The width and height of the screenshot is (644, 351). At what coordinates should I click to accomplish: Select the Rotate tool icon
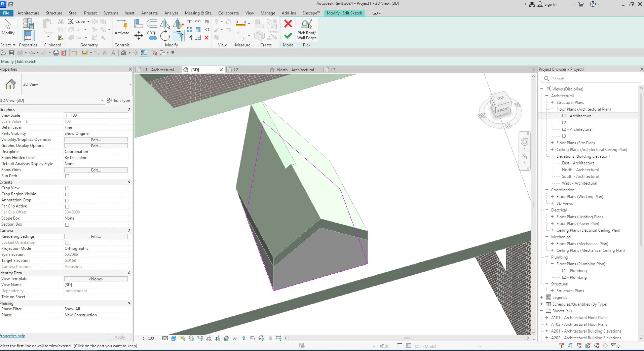click(165, 35)
